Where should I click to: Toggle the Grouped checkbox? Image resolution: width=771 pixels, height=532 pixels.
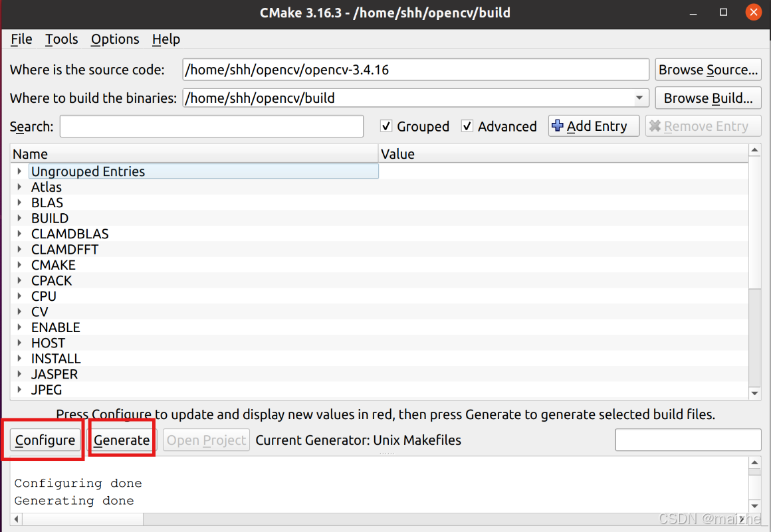(x=386, y=126)
